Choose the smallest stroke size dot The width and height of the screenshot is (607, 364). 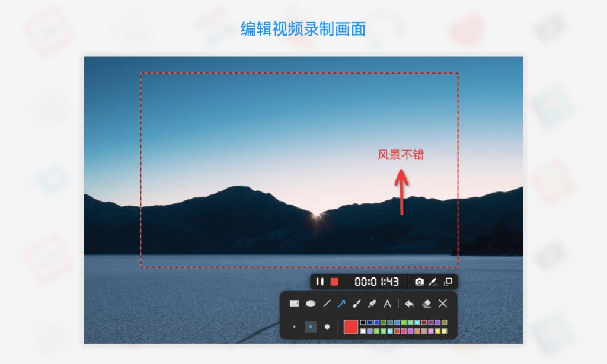[294, 327]
